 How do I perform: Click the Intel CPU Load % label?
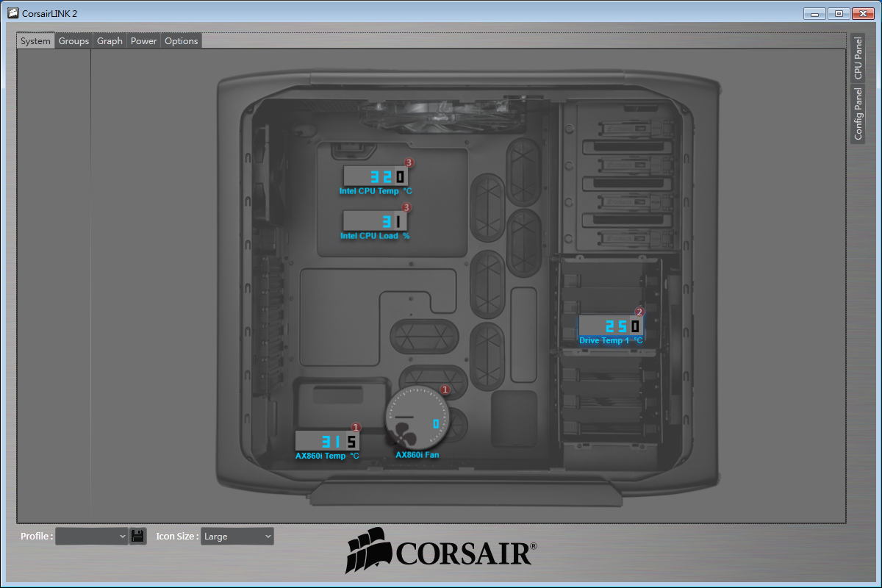[375, 236]
